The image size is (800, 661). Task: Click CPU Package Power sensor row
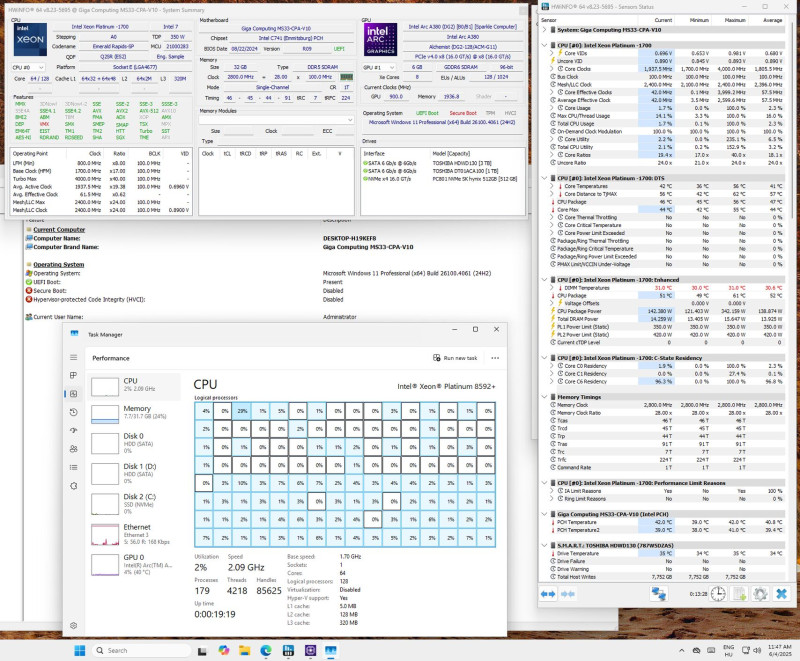(666, 311)
